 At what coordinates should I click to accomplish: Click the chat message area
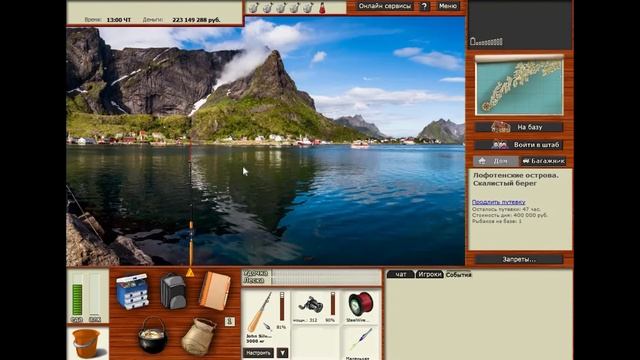pyautogui.click(x=479, y=319)
